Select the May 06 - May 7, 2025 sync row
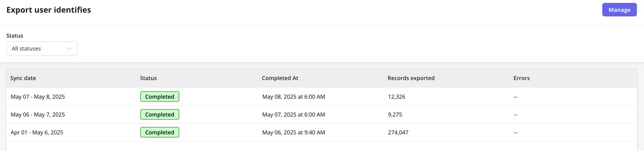 tap(321, 114)
